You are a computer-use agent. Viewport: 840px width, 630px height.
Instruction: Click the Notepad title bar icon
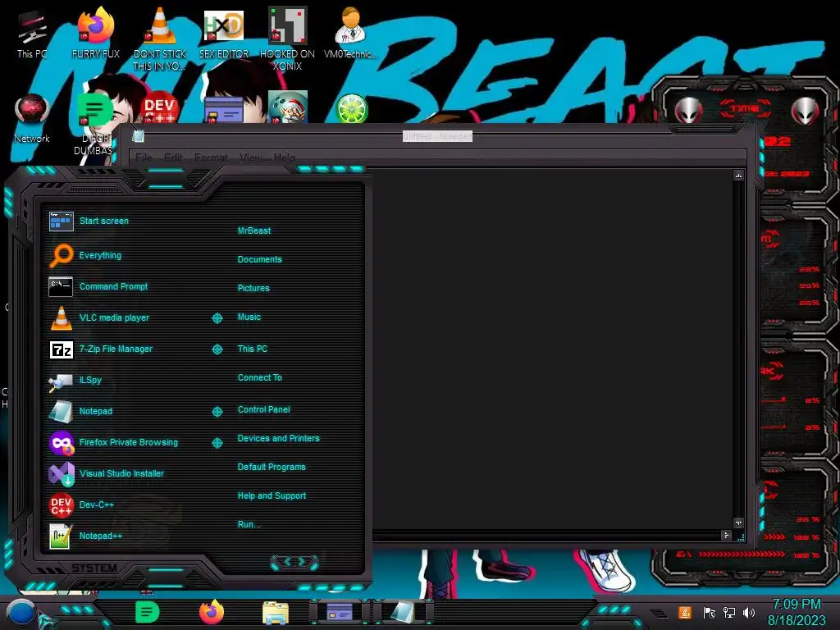click(138, 136)
